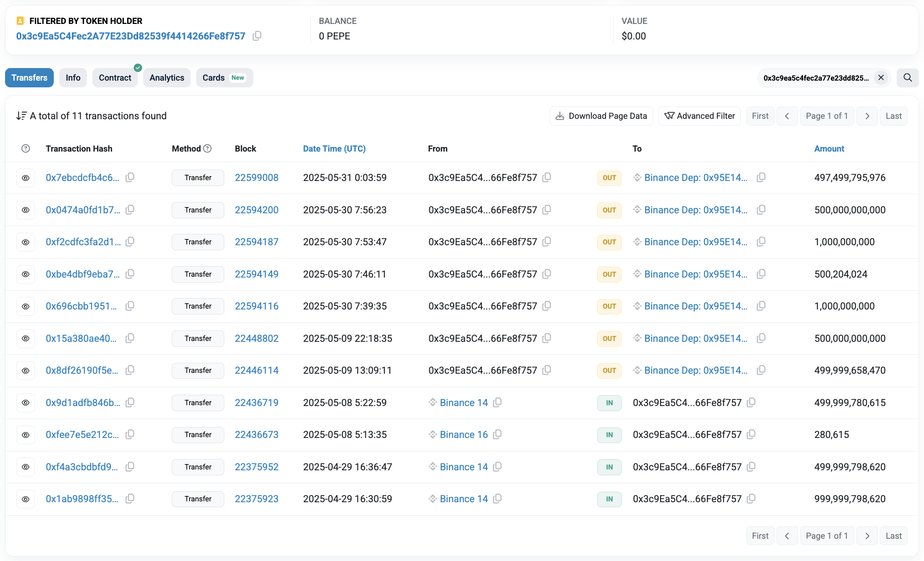Go to previous page using bottom chevron
This screenshot has height=561, width=924.
(x=787, y=536)
